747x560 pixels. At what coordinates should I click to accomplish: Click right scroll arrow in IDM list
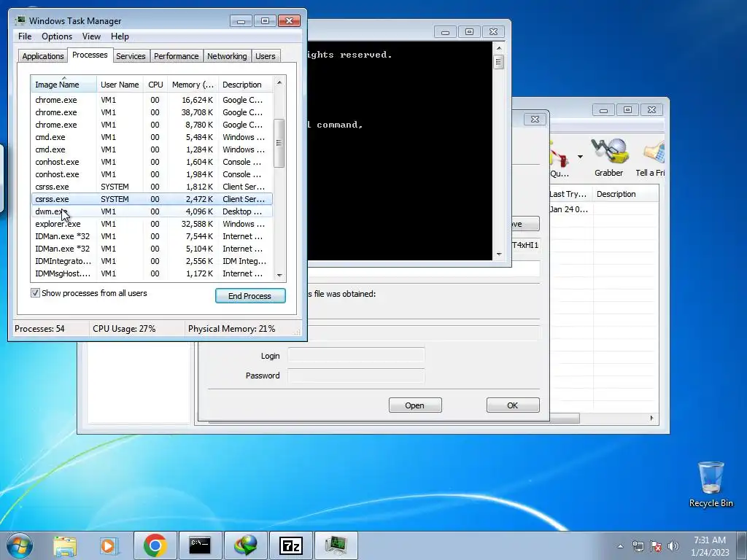coord(651,418)
